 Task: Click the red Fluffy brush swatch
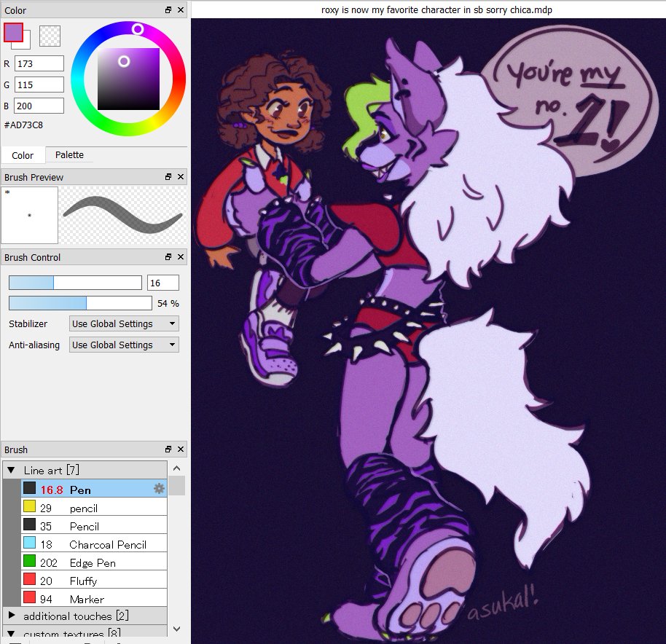point(29,579)
